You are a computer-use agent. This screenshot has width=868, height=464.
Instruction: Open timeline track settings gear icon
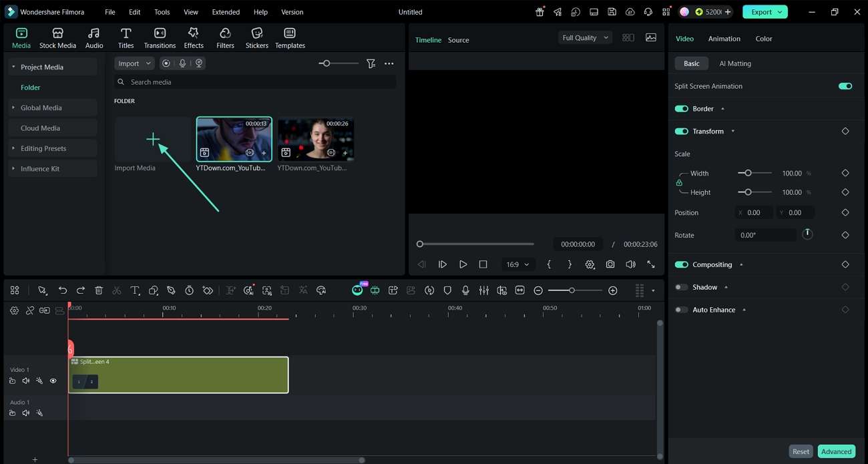[14, 310]
